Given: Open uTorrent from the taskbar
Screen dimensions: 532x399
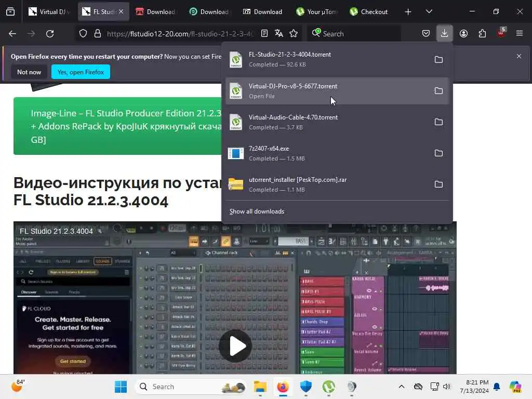Looking at the screenshot, I should click(329, 387).
